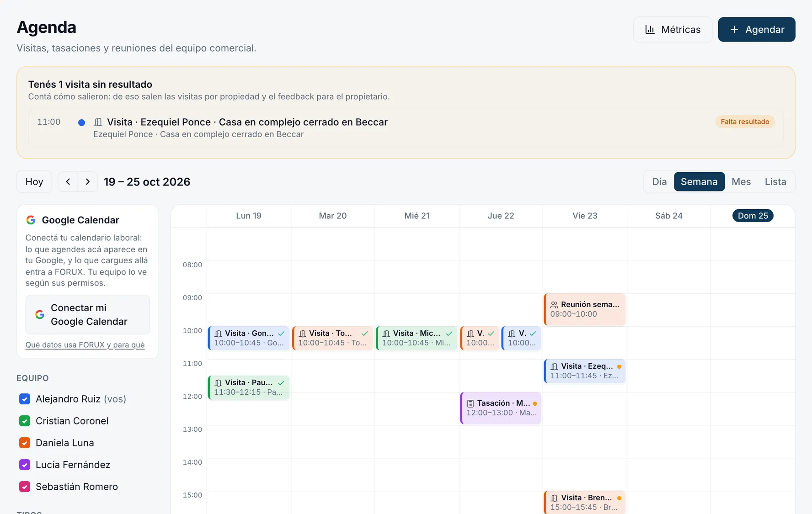Open orange Thursday 10:00 visit event
This screenshot has width=812, height=514.
480,338
